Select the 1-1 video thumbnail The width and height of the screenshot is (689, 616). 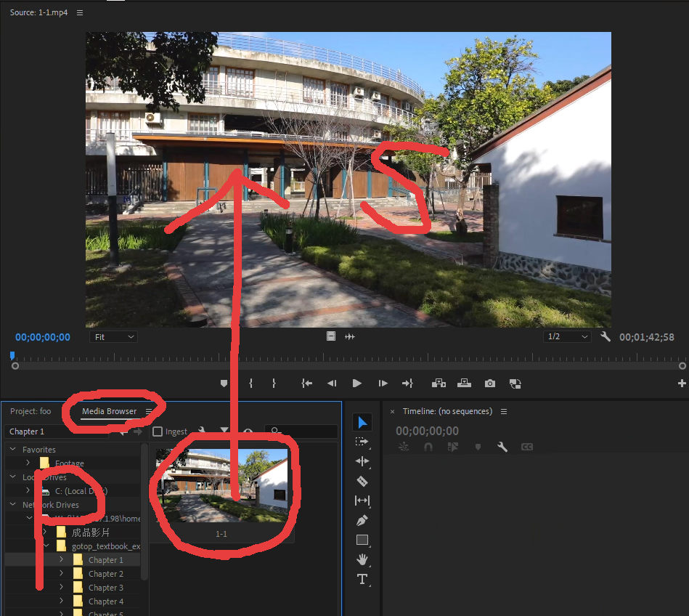point(222,485)
